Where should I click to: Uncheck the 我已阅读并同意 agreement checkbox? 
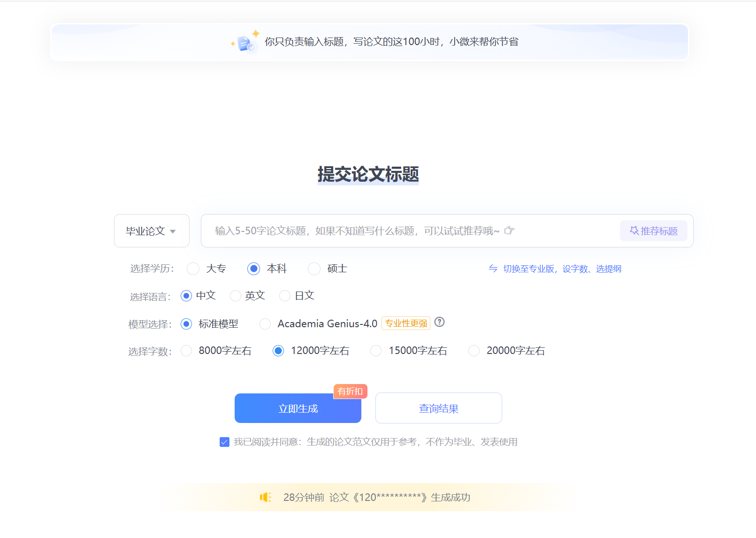[224, 442]
